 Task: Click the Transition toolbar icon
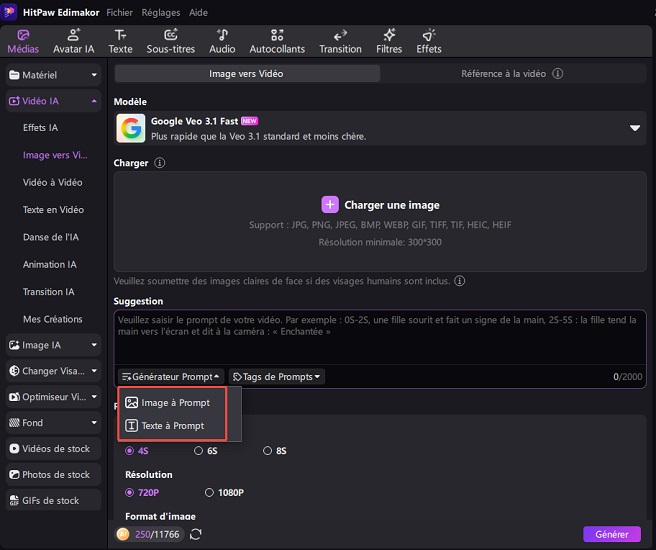(340, 41)
